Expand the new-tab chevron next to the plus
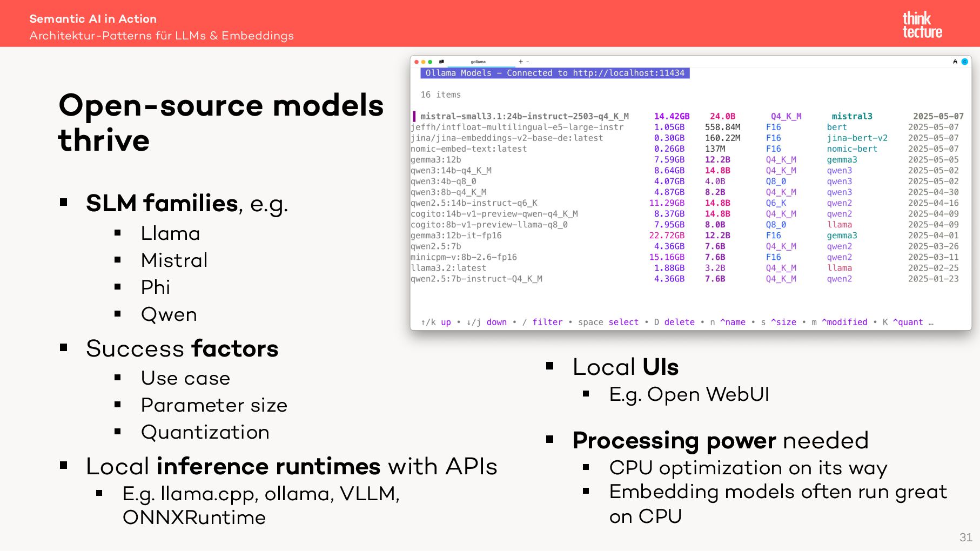Viewport: 980px width, 551px height. 528,62
